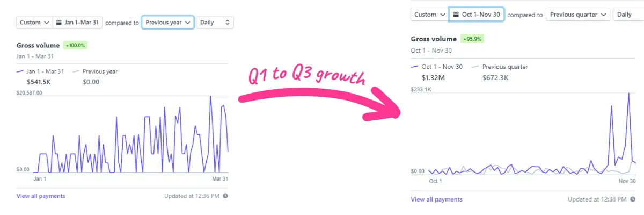Click the right View all payments link
The height and width of the screenshot is (215, 644).
[436, 199]
